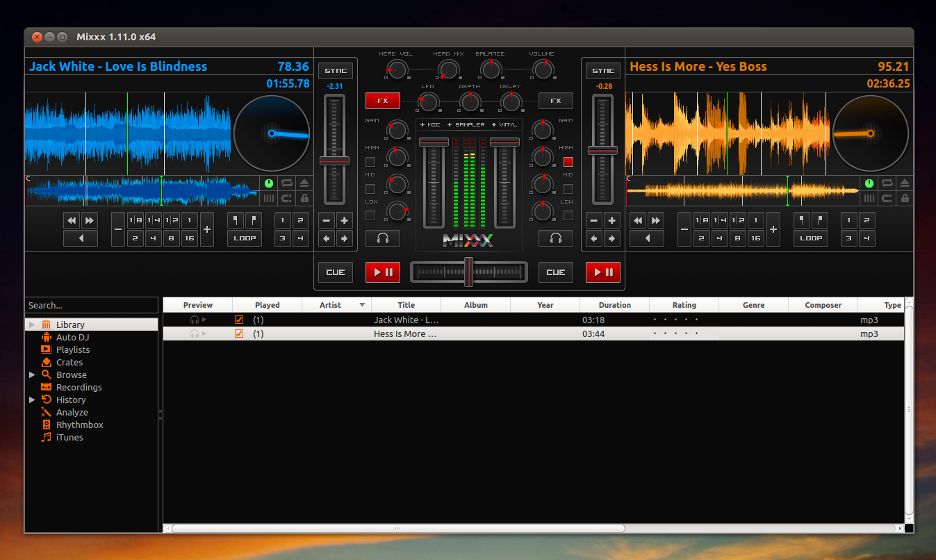Set loop-out marker on Jack White deck

(x=253, y=221)
